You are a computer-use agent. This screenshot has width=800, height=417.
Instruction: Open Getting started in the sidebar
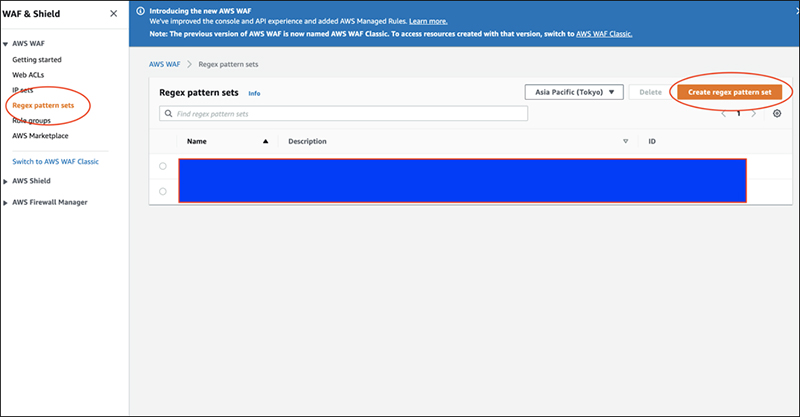tap(37, 60)
